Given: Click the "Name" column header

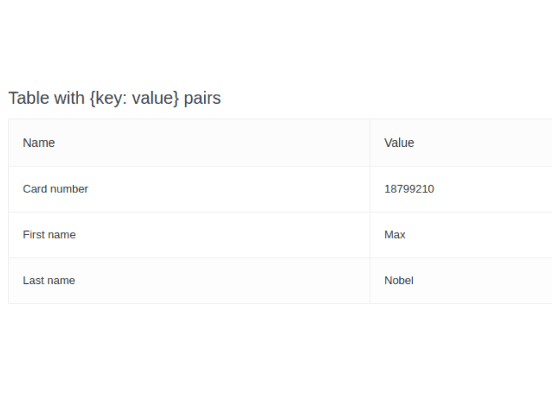Looking at the screenshot, I should [x=189, y=143].
